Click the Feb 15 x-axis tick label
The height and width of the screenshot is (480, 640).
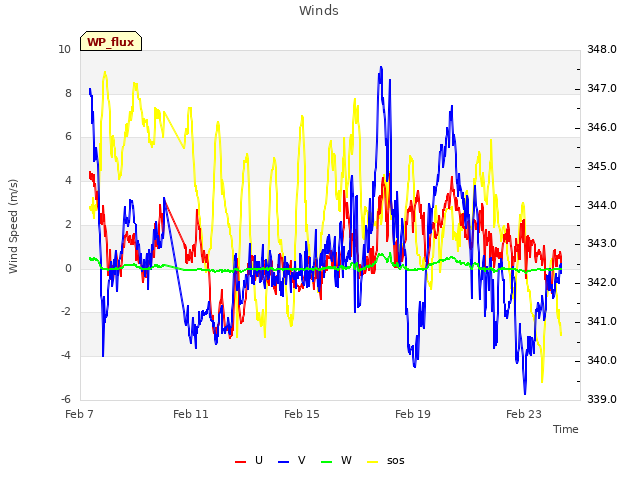click(x=302, y=414)
